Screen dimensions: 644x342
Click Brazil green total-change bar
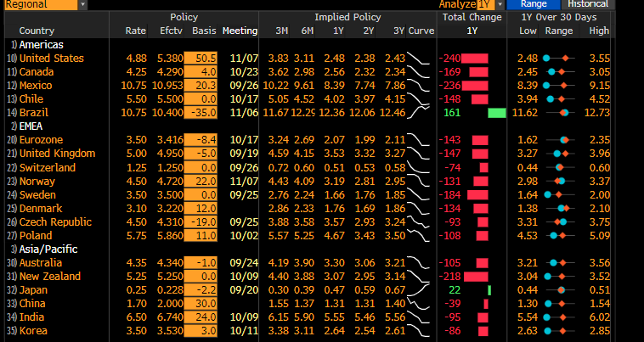click(497, 113)
